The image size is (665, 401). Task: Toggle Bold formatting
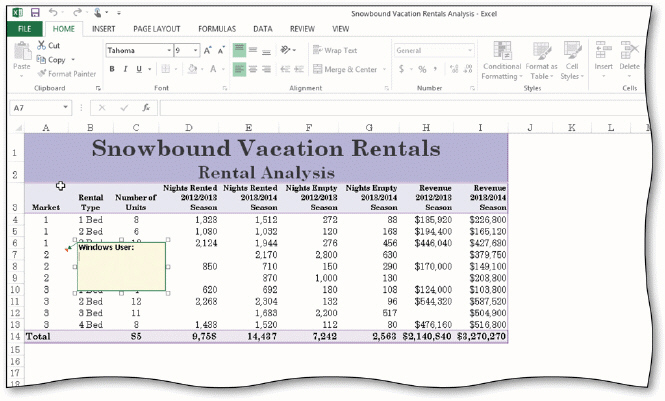112,69
